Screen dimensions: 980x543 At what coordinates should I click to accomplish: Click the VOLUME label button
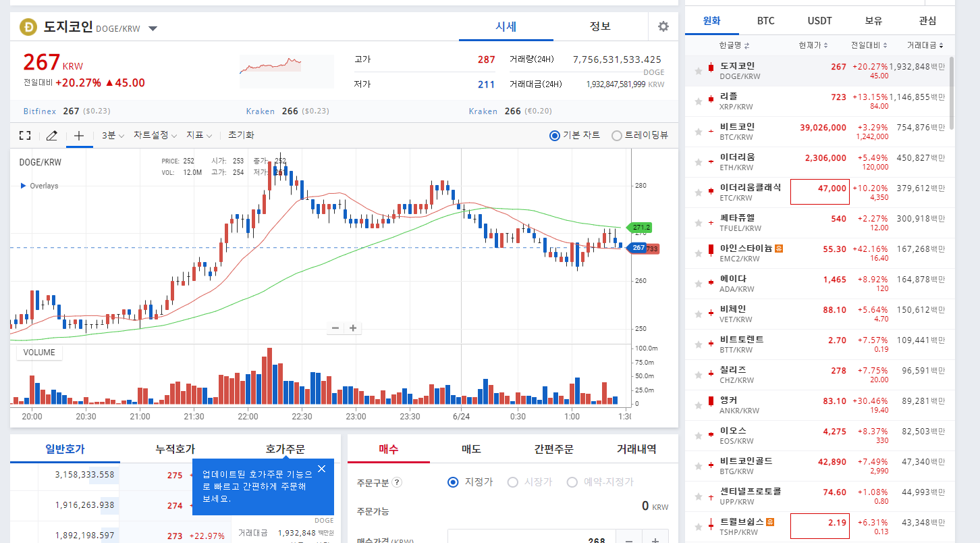(x=39, y=353)
